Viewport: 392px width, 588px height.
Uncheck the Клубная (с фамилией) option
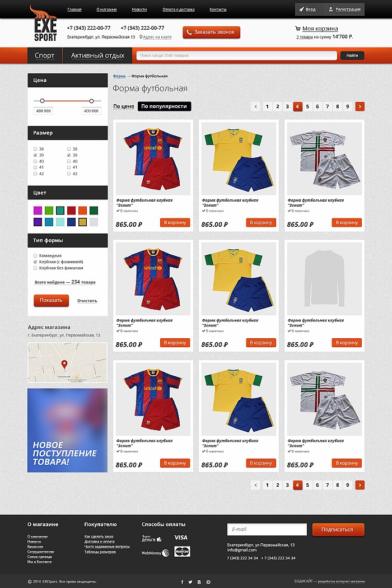pyautogui.click(x=35, y=262)
